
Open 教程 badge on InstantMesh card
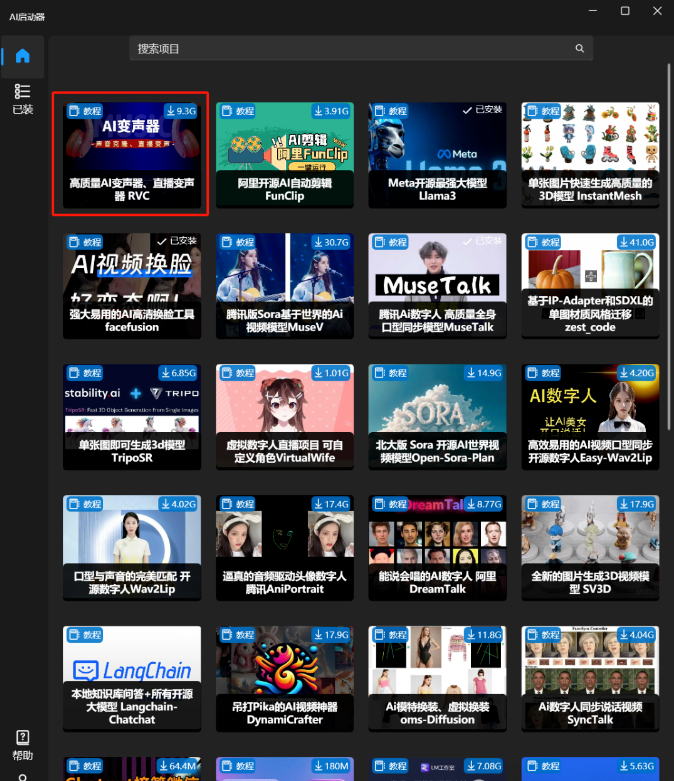[543, 111]
